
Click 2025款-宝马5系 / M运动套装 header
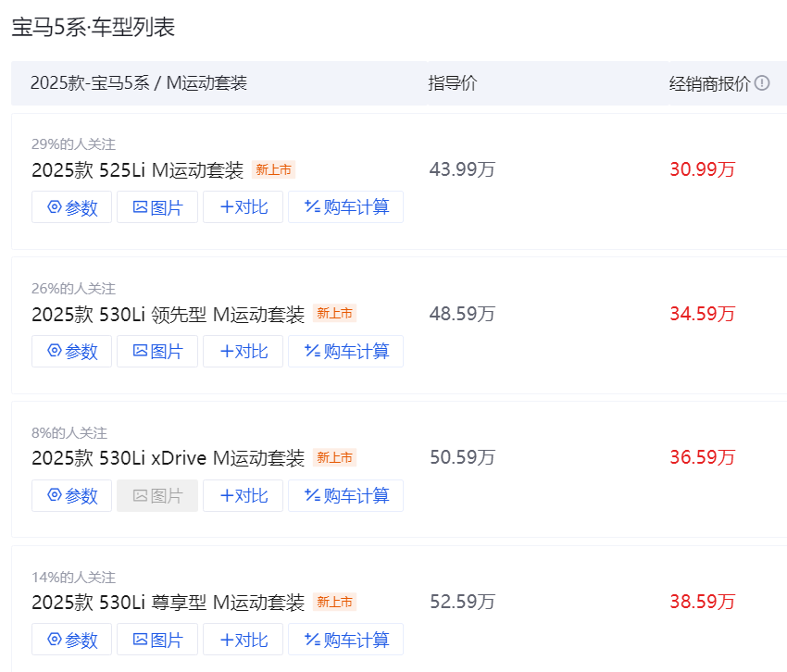click(x=139, y=82)
